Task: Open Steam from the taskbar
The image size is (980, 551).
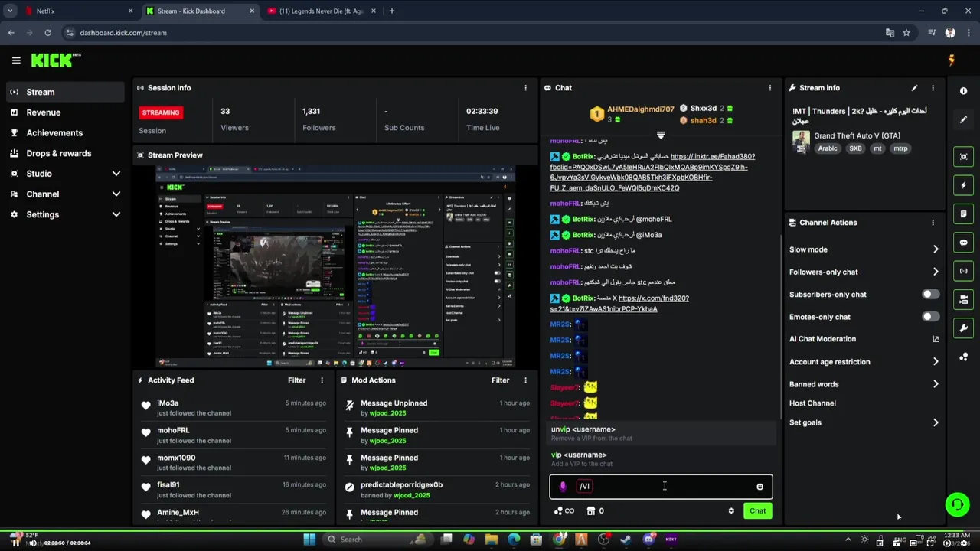Action: (x=626, y=540)
